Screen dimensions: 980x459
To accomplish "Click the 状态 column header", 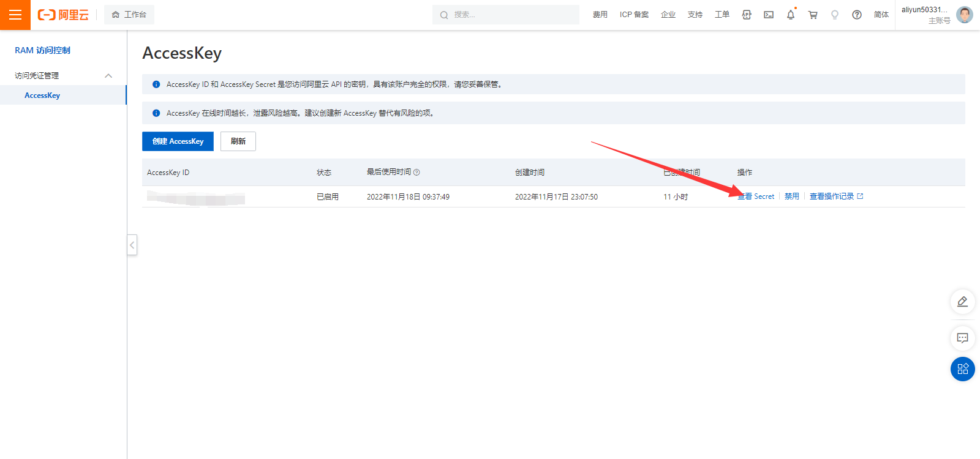I will click(x=324, y=173).
